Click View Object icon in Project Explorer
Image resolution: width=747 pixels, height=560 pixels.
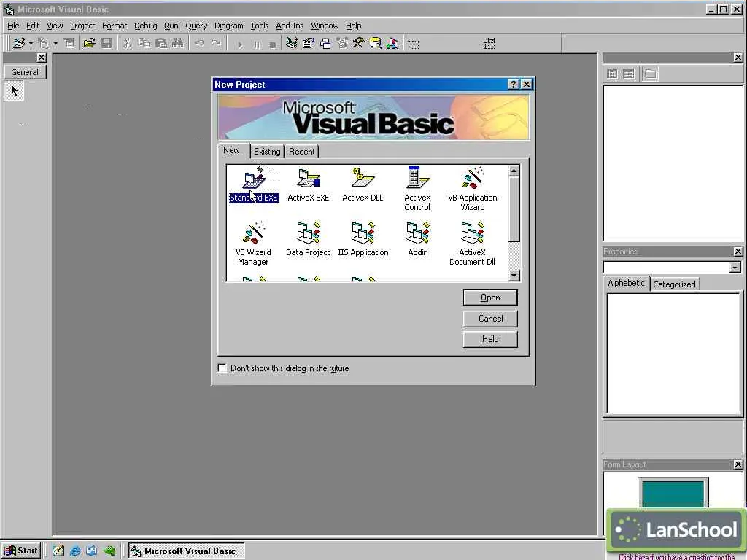pyautogui.click(x=629, y=74)
